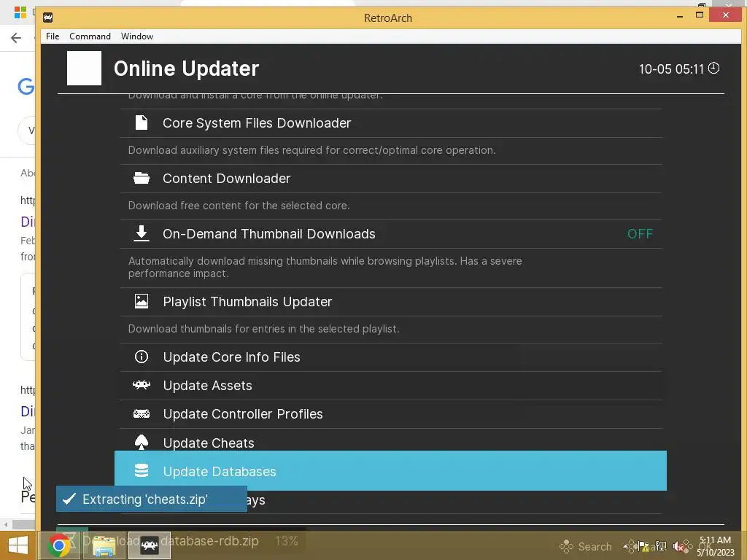
Task: Click the description 'Download free content for the selected core.'
Action: tap(239, 205)
